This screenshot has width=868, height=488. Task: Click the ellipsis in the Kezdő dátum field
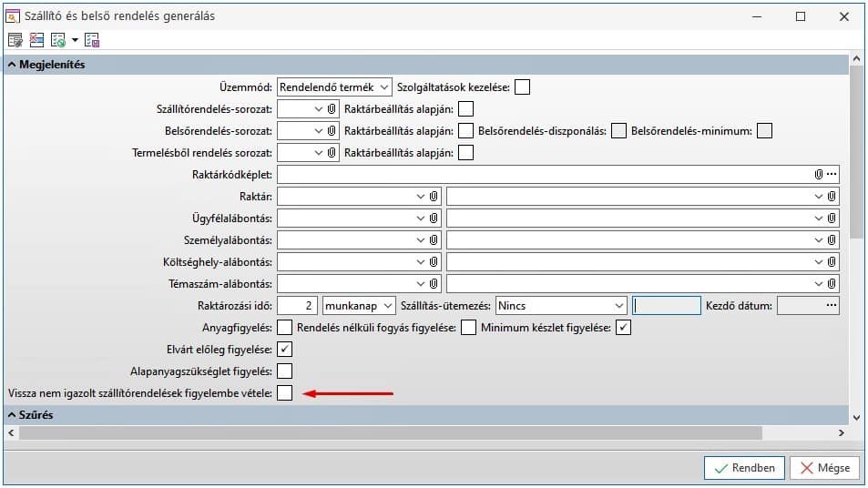[832, 305]
